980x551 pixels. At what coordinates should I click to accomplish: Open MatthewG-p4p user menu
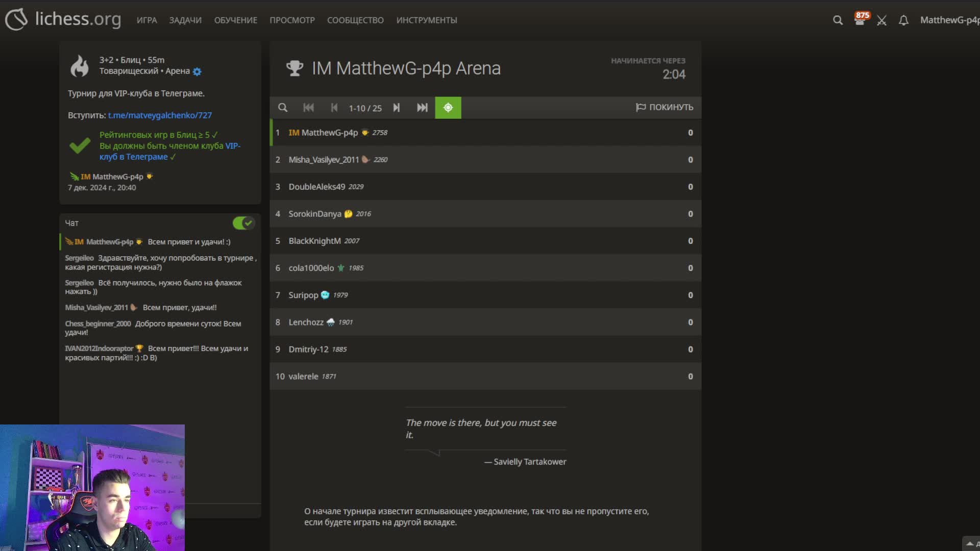point(949,20)
